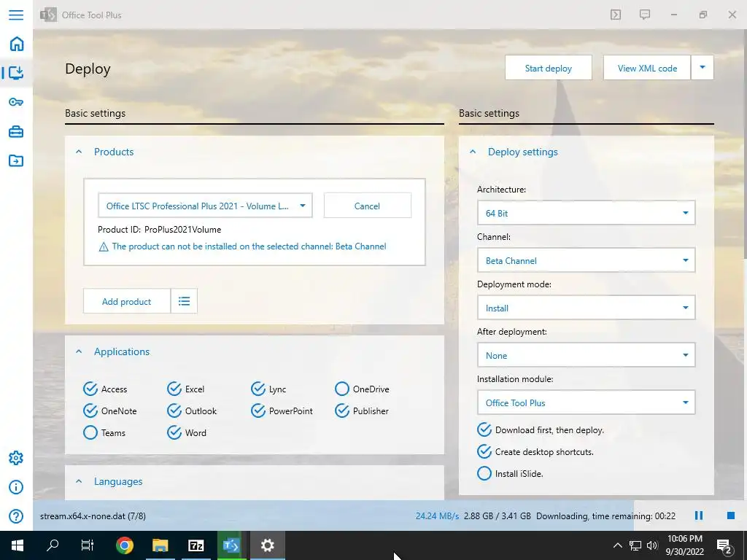Open the Windows Start menu
Image resolution: width=747 pixels, height=560 pixels.
18,545
